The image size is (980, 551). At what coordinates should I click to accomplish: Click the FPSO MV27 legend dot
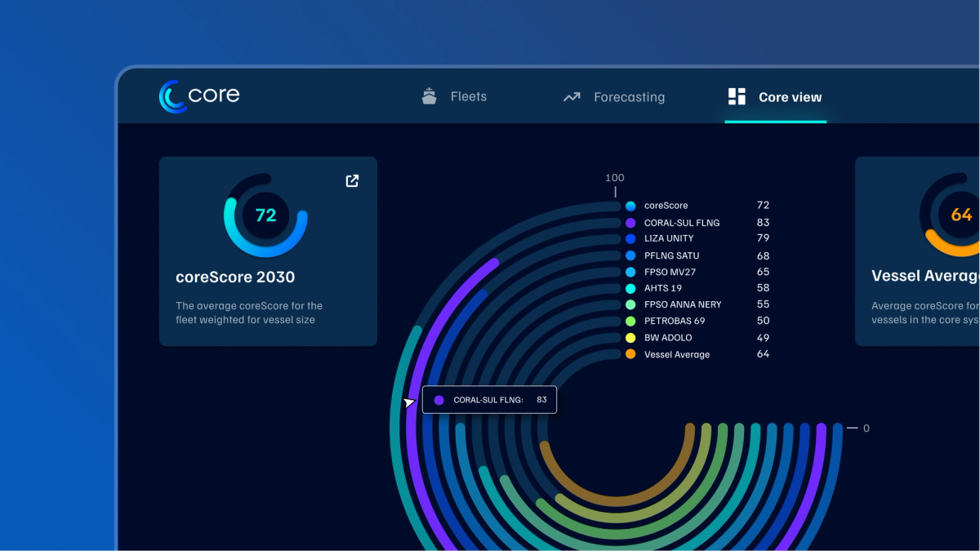630,272
